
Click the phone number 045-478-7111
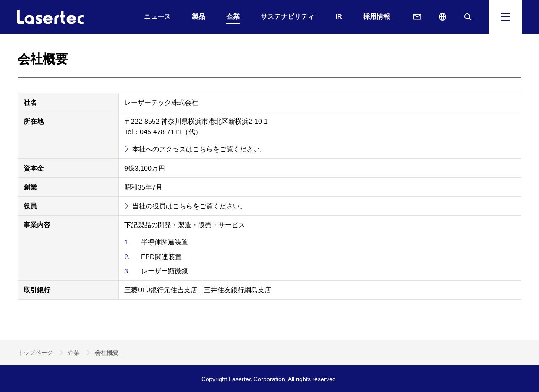[x=161, y=132]
